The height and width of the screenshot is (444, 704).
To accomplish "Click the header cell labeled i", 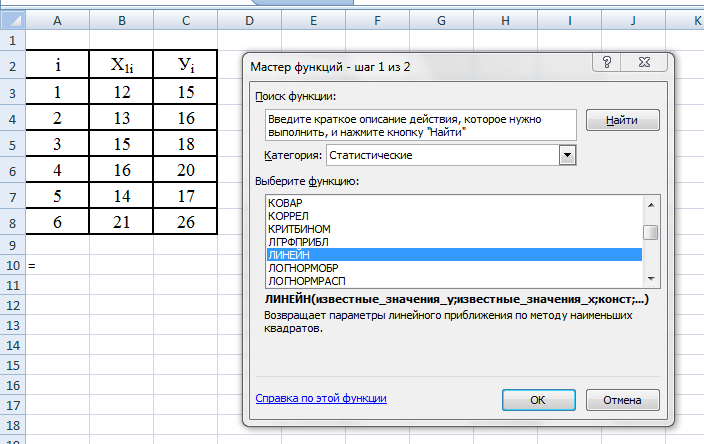I will [x=57, y=66].
